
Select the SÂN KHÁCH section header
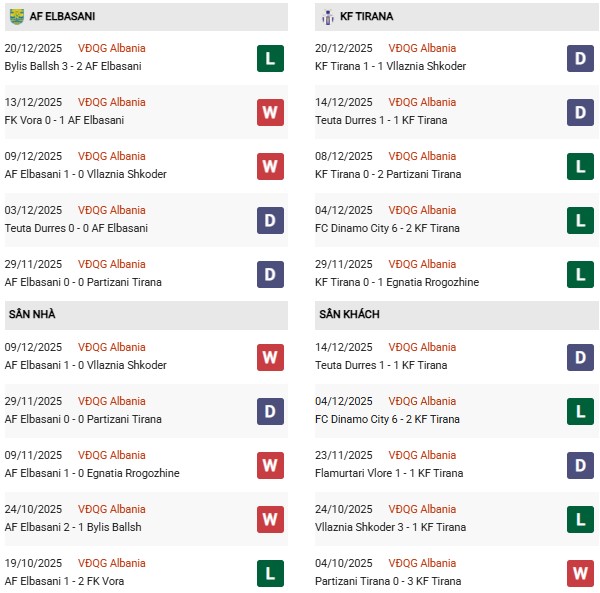pos(351,314)
